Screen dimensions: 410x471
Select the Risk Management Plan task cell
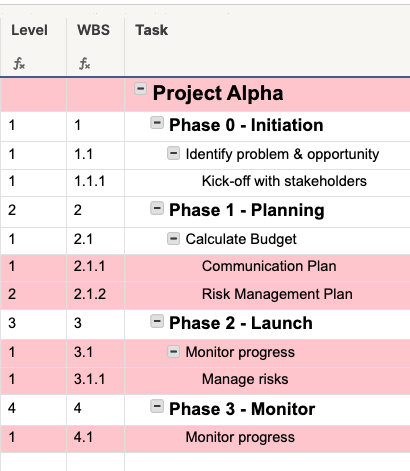click(267, 296)
